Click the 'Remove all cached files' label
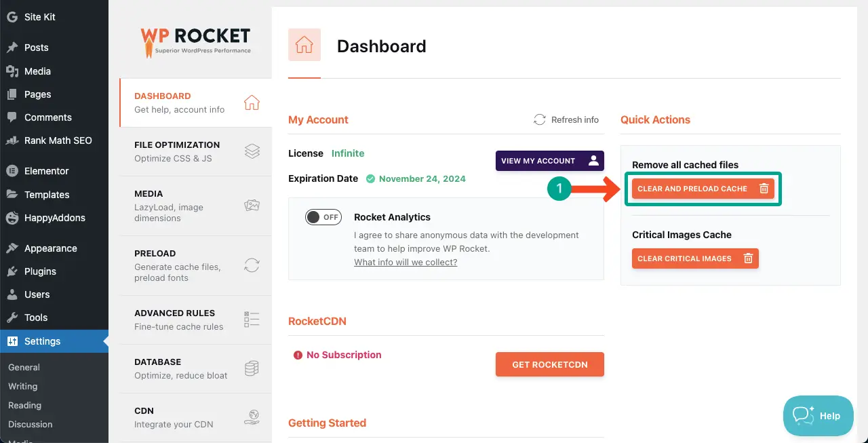 coord(685,165)
